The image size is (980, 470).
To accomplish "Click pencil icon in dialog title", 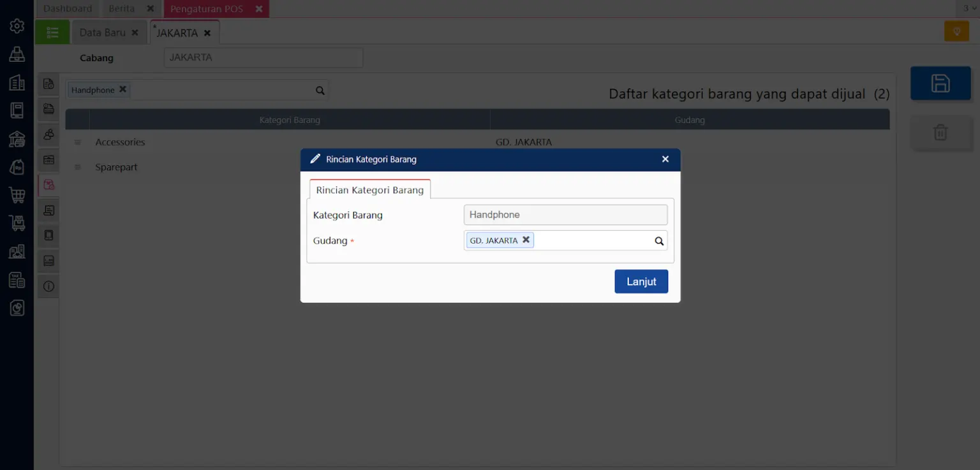I will tap(315, 159).
